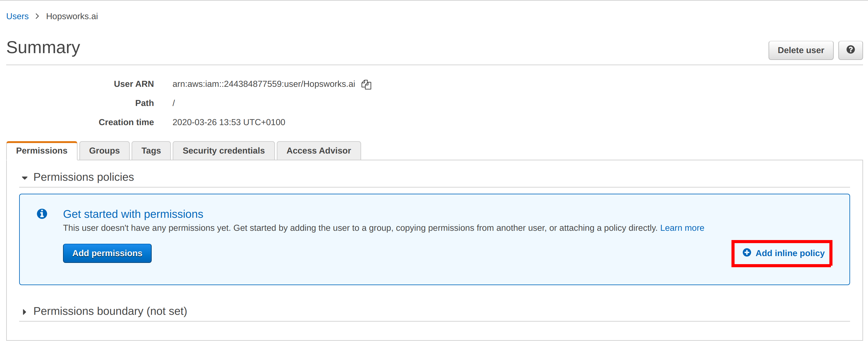
Task: Click the Add permissions button
Action: 107,253
